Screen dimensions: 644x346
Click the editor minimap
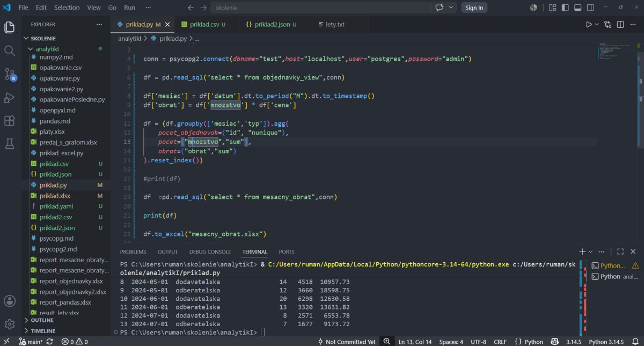tap(617, 51)
